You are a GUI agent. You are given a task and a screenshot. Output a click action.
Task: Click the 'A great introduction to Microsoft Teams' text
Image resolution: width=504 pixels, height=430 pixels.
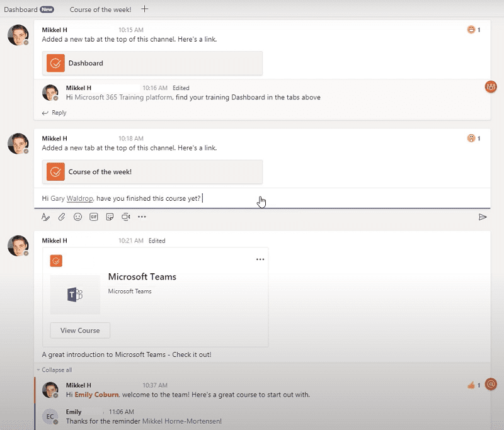(x=127, y=354)
